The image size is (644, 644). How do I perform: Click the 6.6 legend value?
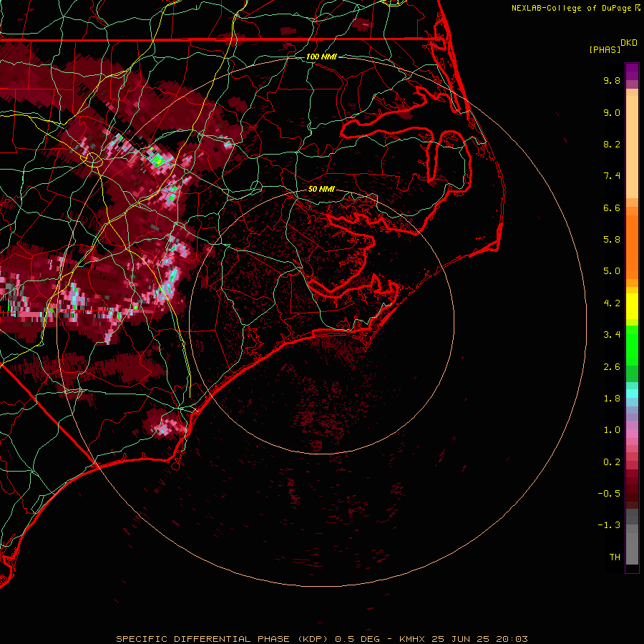click(612, 208)
